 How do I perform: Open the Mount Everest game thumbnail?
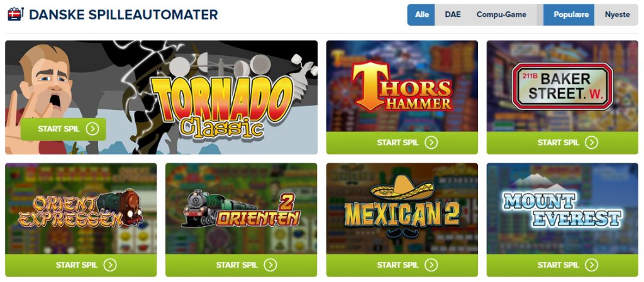coord(562,209)
